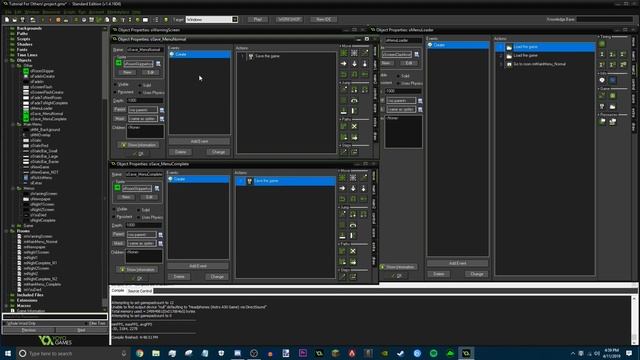Click Delete event button in oSave_MenuComplete window
640x360 pixels.
179,277
